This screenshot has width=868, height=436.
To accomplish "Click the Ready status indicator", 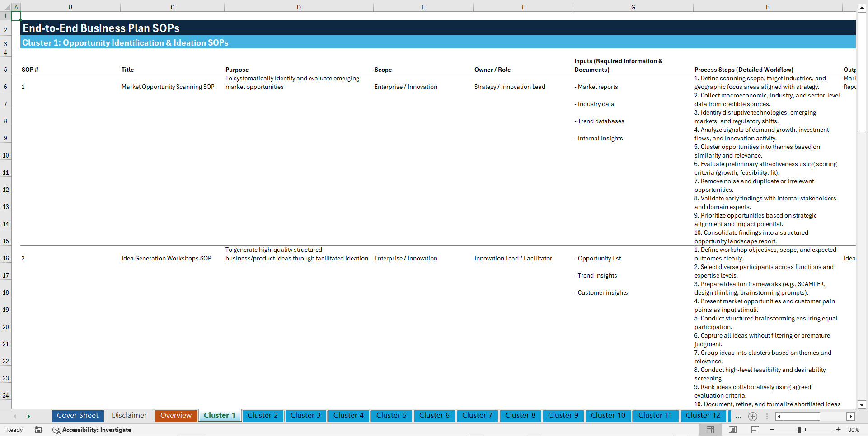I will (14, 430).
